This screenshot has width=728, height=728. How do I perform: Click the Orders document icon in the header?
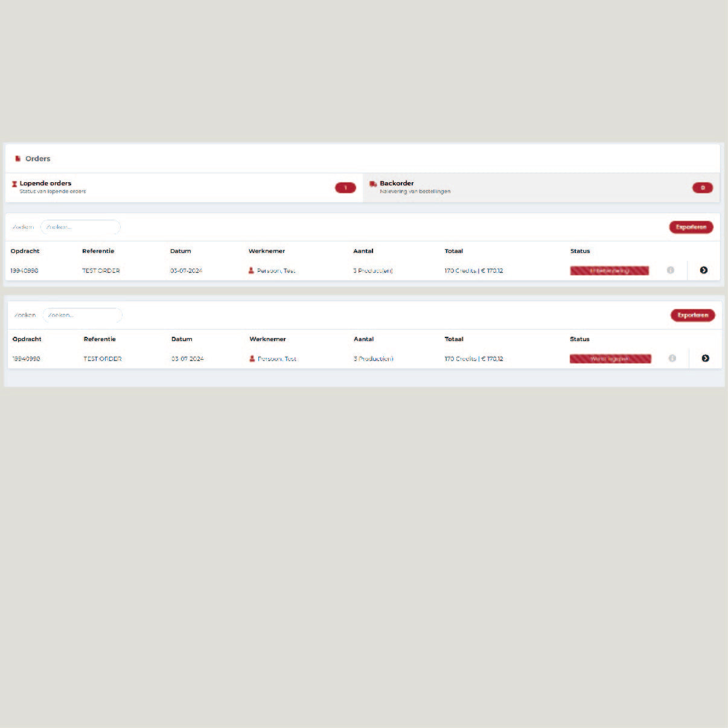pyautogui.click(x=18, y=159)
